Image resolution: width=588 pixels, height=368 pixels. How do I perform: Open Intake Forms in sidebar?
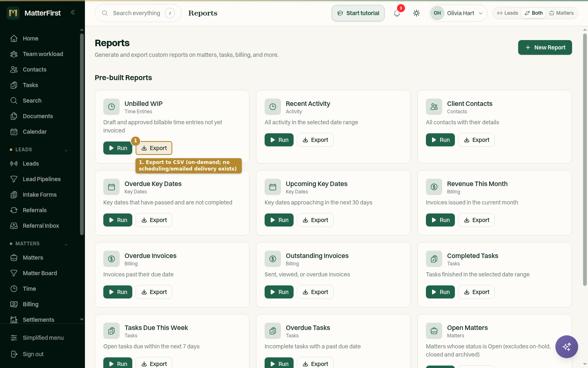(39, 195)
